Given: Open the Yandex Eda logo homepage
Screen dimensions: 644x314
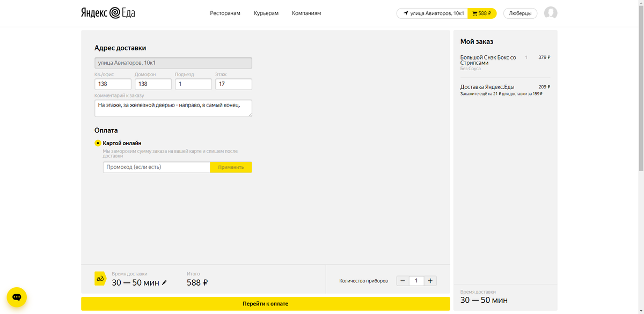Looking at the screenshot, I should pos(108,13).
